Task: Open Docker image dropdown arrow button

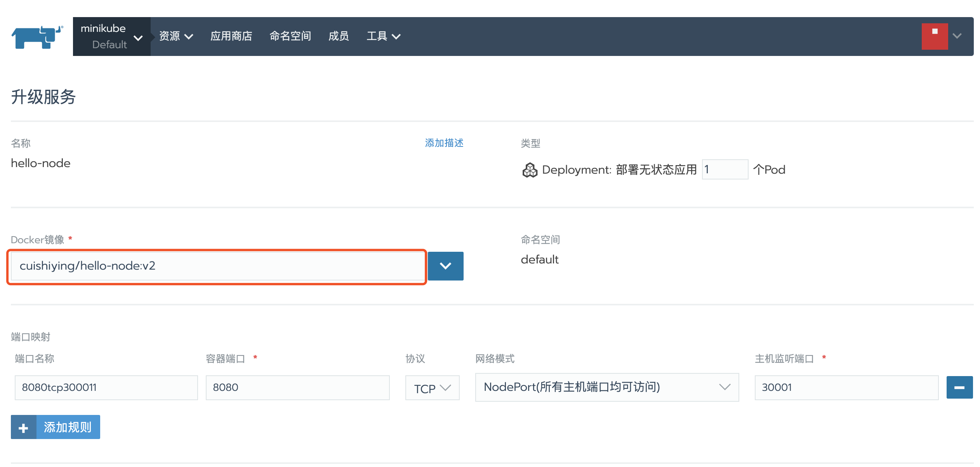Action: pos(445,266)
